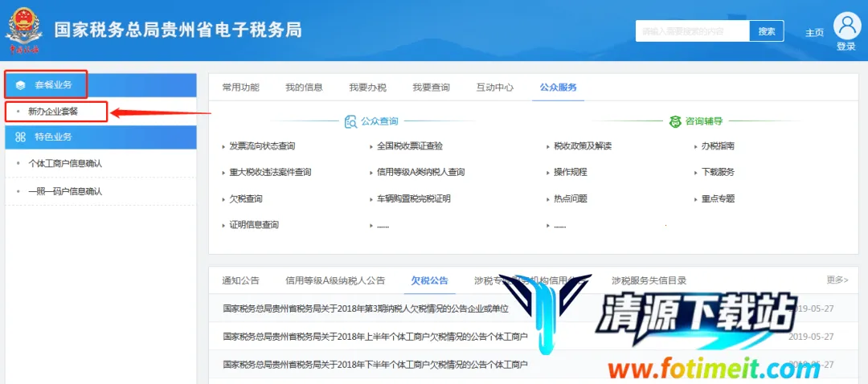This screenshot has height=384, width=868.
Task: Open 2018年下半年个体工商户欠税情况 announcement
Action: pos(375,365)
